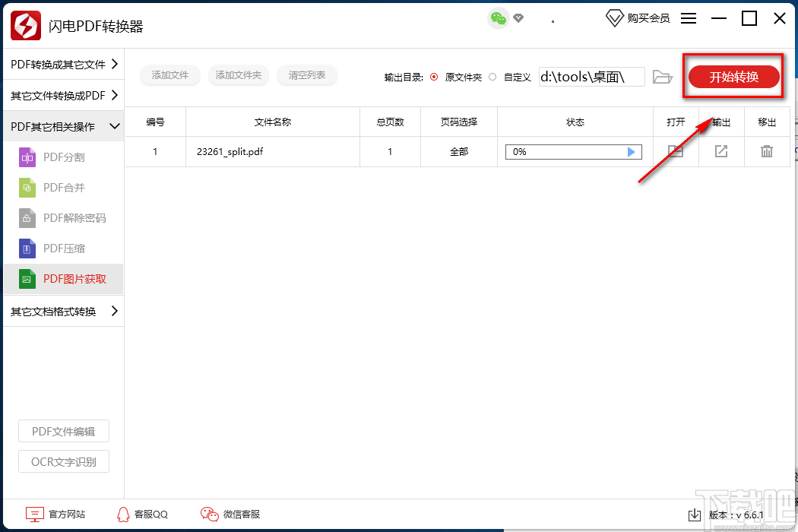Select PDF图片获取 function
798x532 pixels.
pyautogui.click(x=64, y=279)
